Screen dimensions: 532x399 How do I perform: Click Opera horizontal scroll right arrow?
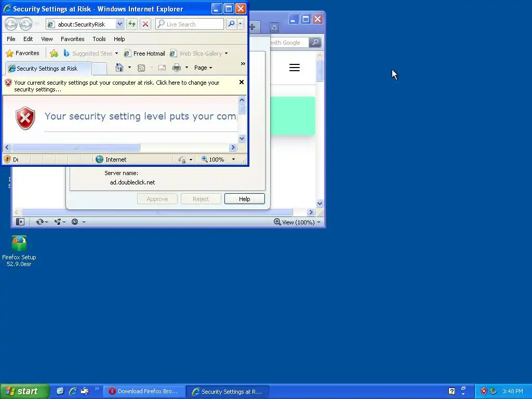[x=311, y=212]
